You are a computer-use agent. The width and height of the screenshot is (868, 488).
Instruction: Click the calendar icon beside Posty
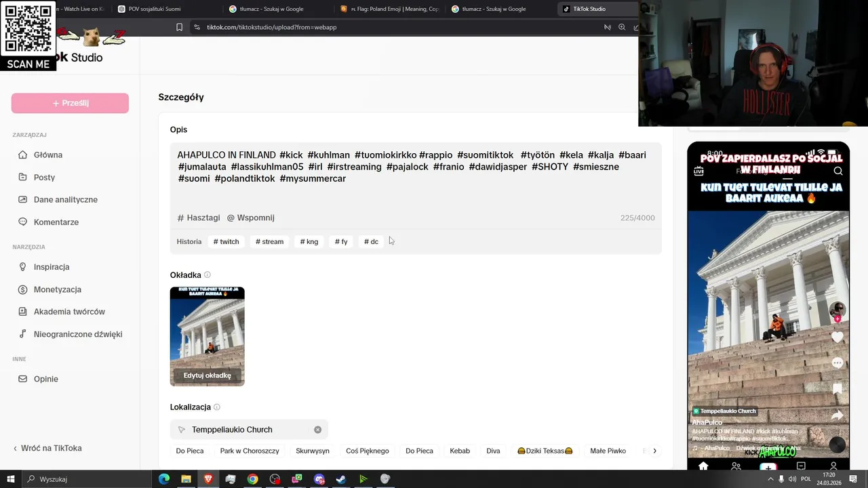coord(23,177)
